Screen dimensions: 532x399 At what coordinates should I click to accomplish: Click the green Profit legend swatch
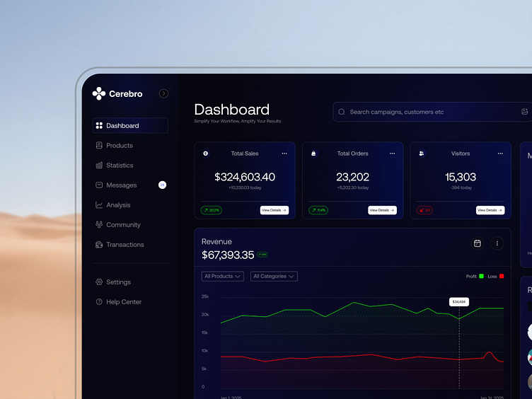pyautogui.click(x=481, y=276)
